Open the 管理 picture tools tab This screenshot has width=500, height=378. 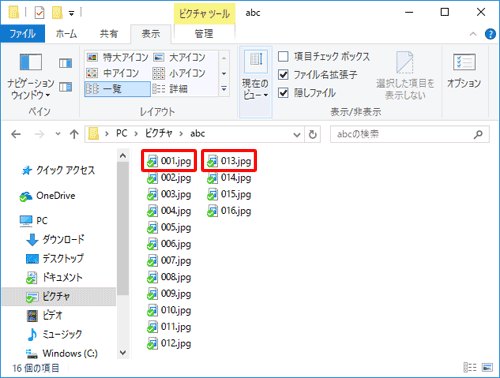pos(204,34)
